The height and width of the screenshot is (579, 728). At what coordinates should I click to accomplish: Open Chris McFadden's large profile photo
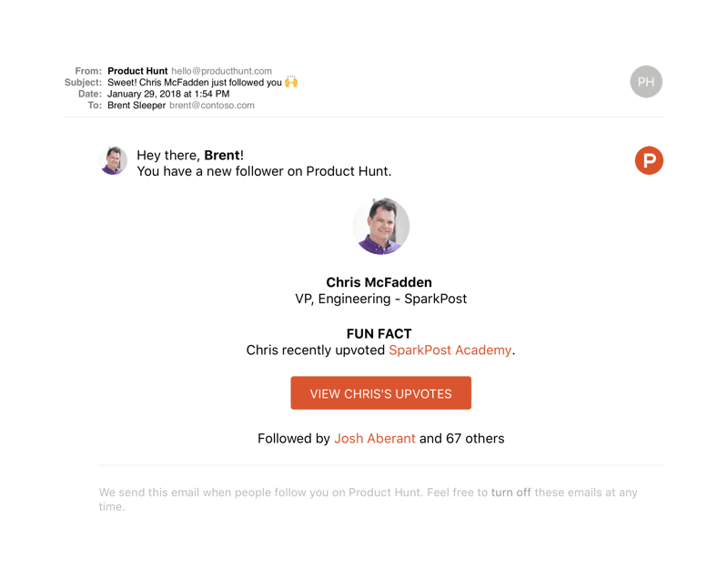pyautogui.click(x=380, y=226)
